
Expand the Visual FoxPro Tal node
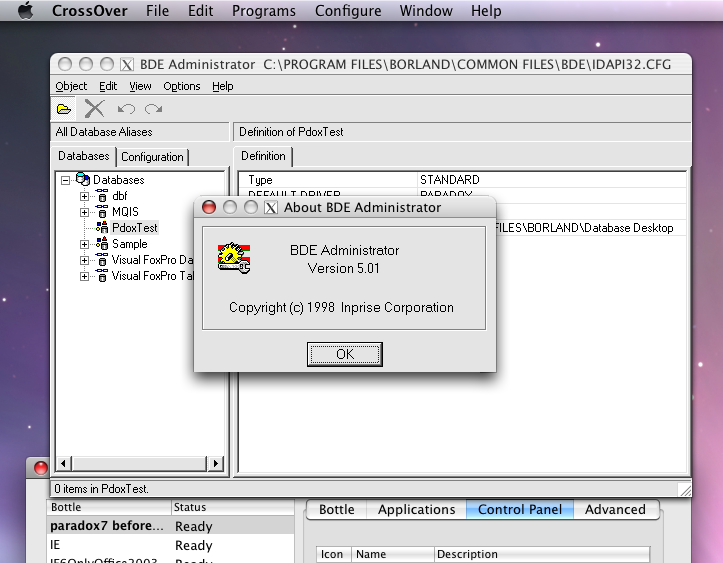click(84, 276)
